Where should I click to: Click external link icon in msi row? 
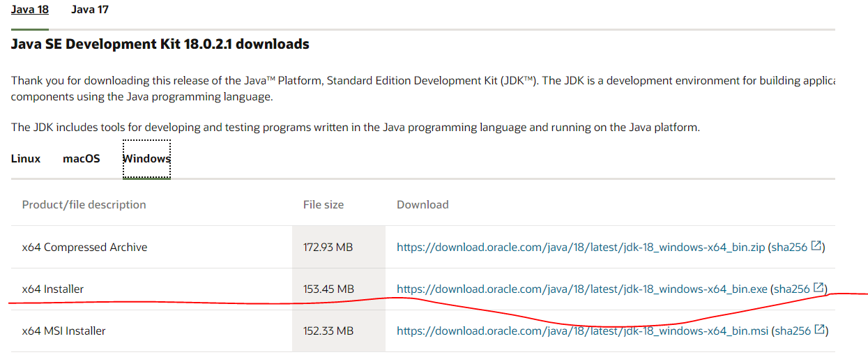[820, 330]
